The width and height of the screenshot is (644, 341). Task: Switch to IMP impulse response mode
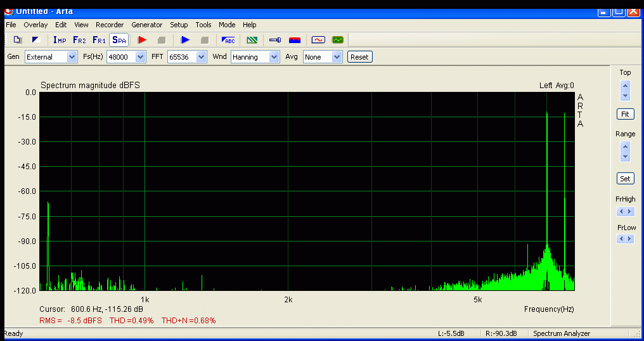tap(60, 40)
